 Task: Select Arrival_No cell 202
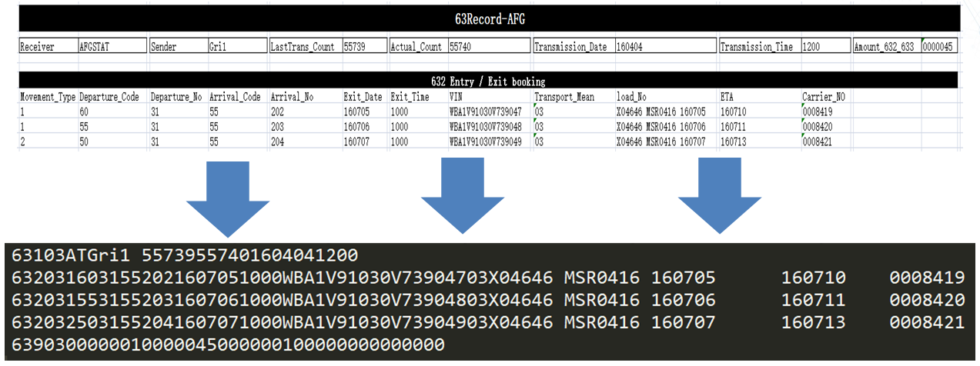click(305, 111)
